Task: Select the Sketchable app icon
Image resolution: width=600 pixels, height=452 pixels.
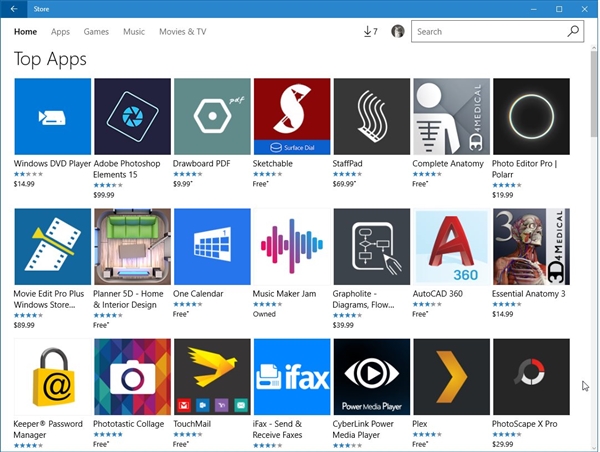Action: 292,116
